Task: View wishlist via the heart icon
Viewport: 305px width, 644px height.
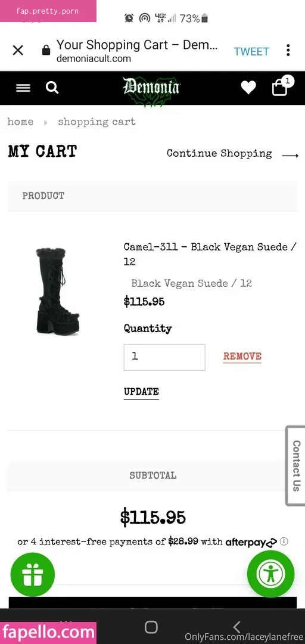Action: click(248, 88)
